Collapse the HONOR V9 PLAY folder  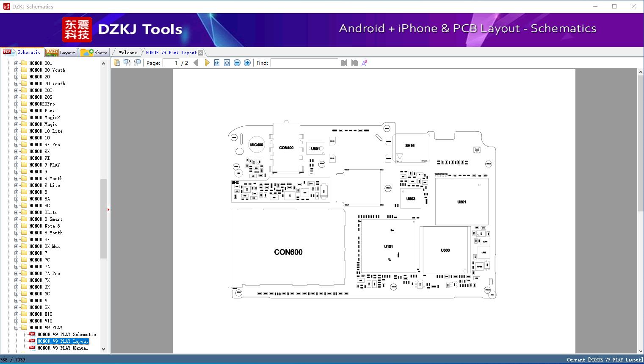point(17,328)
